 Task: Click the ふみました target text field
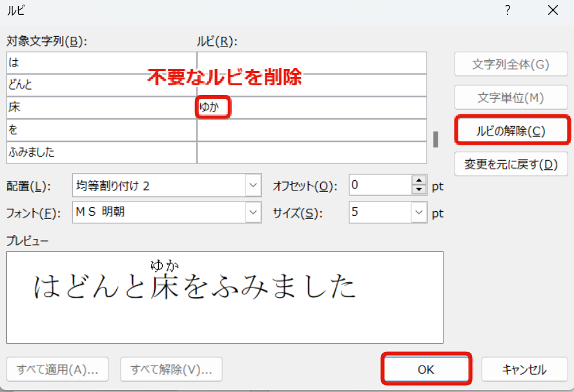[101, 153]
